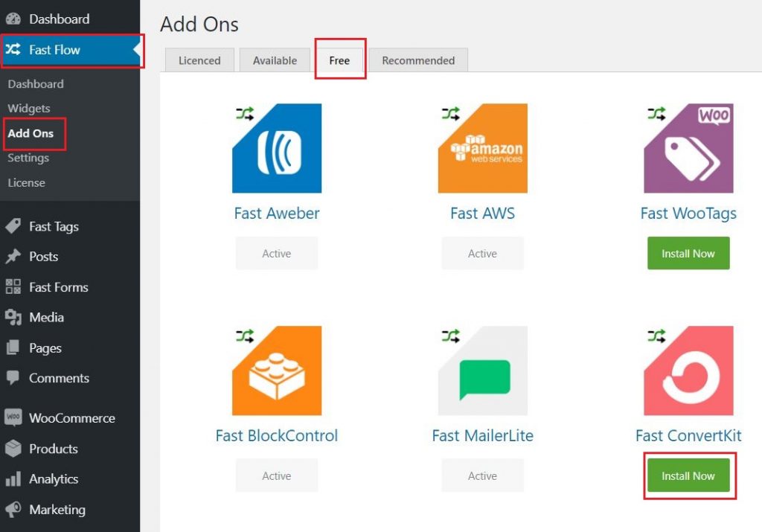Open the Fast ConvertKit title link

point(688,435)
